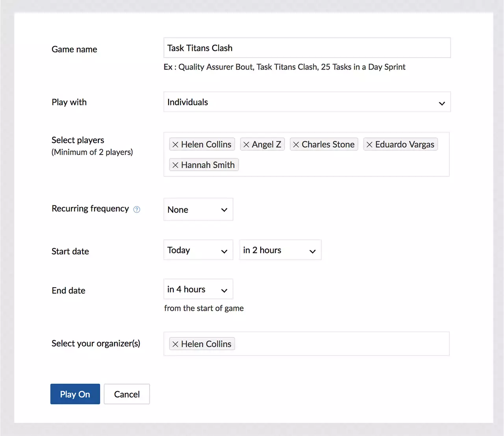Viewport: 504px width, 436px height.
Task: Remove Eduardo Vargas from players
Action: (369, 145)
